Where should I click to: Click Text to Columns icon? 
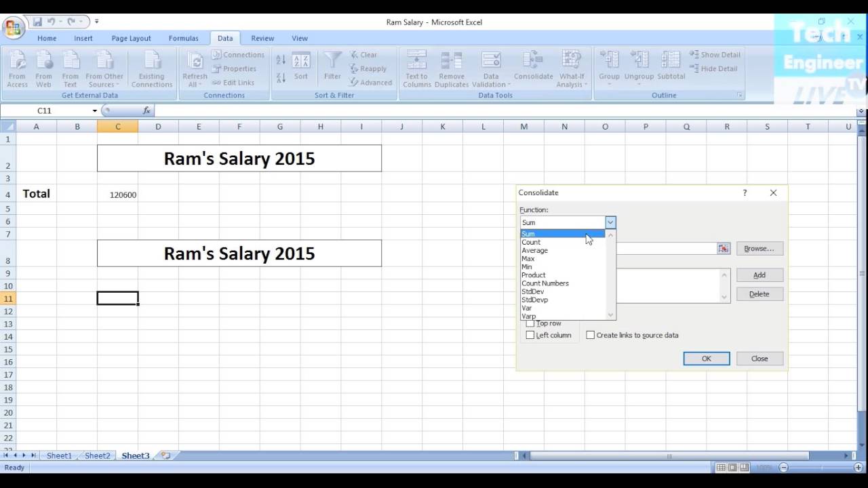tap(417, 69)
